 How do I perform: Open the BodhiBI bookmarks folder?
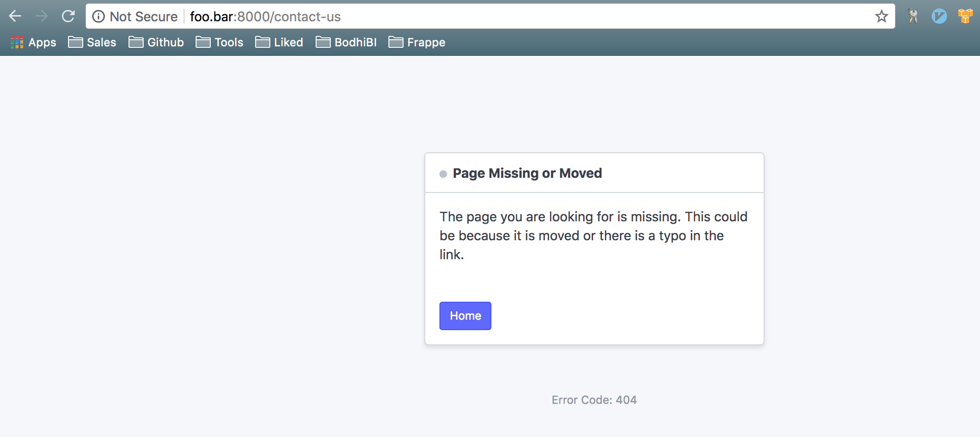(x=346, y=43)
